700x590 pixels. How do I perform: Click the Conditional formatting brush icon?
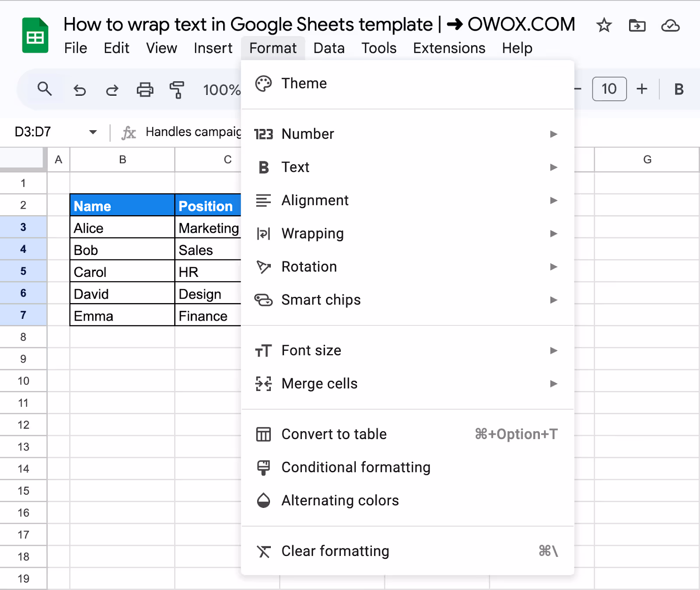(263, 468)
